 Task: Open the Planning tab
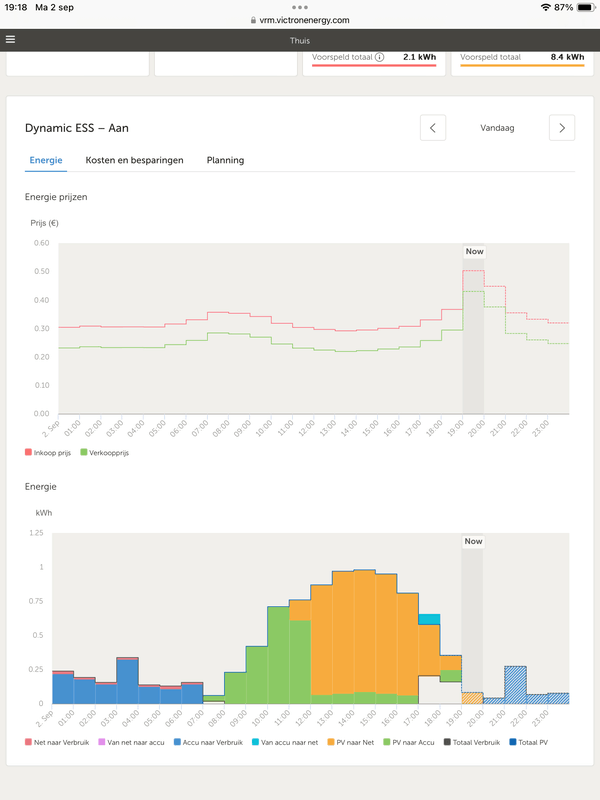[225, 160]
